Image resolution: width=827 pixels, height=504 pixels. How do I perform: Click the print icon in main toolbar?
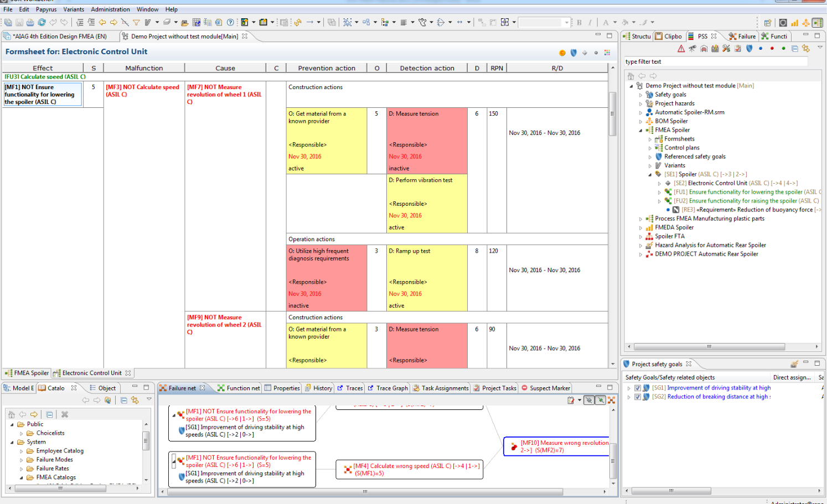click(30, 23)
